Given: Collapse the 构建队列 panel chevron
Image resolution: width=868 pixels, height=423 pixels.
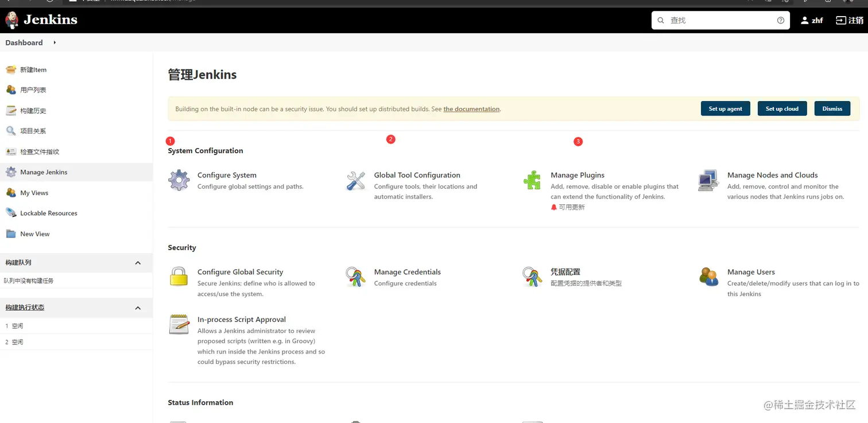Looking at the screenshot, I should coord(138,263).
